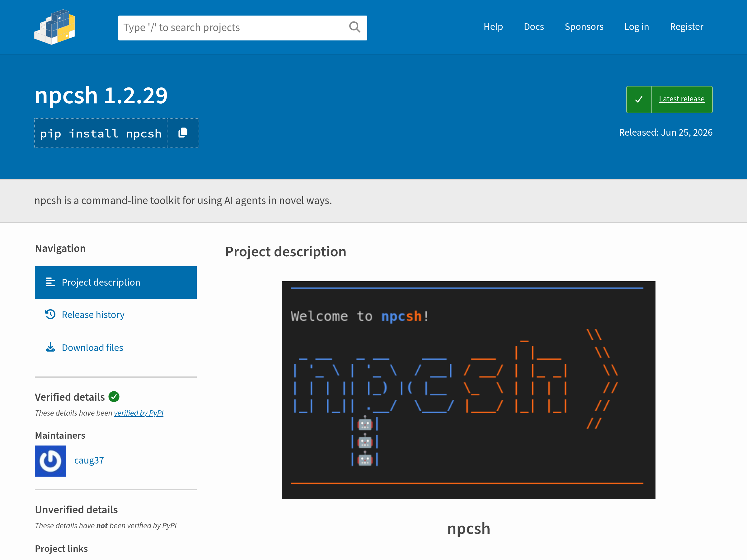This screenshot has height=560, width=747.
Task: Click the 'Project description' main heading
Action: pos(285,252)
